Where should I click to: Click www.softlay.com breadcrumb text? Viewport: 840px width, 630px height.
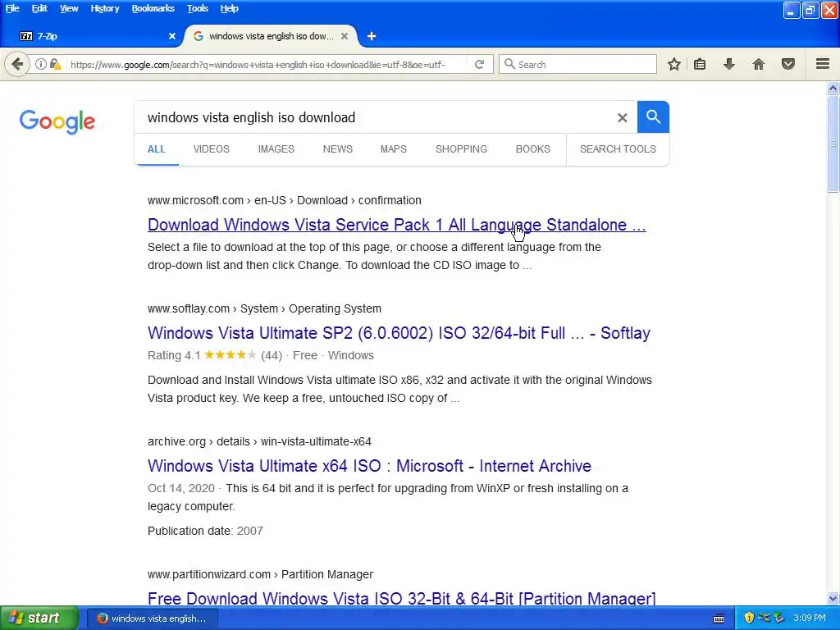264,308
